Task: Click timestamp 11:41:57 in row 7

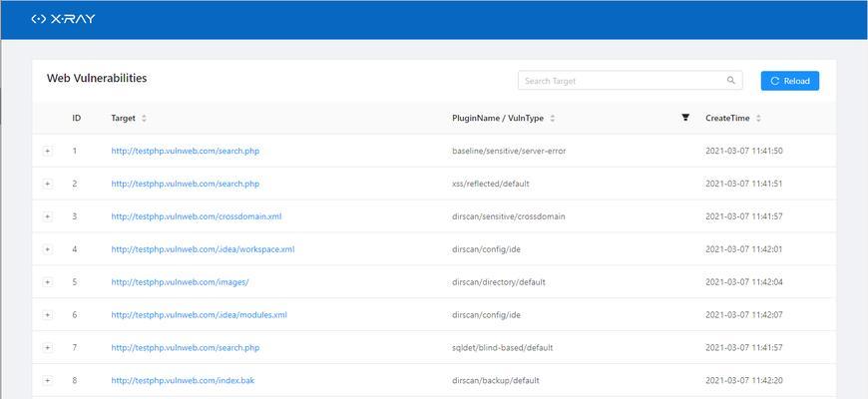Action: click(744, 347)
